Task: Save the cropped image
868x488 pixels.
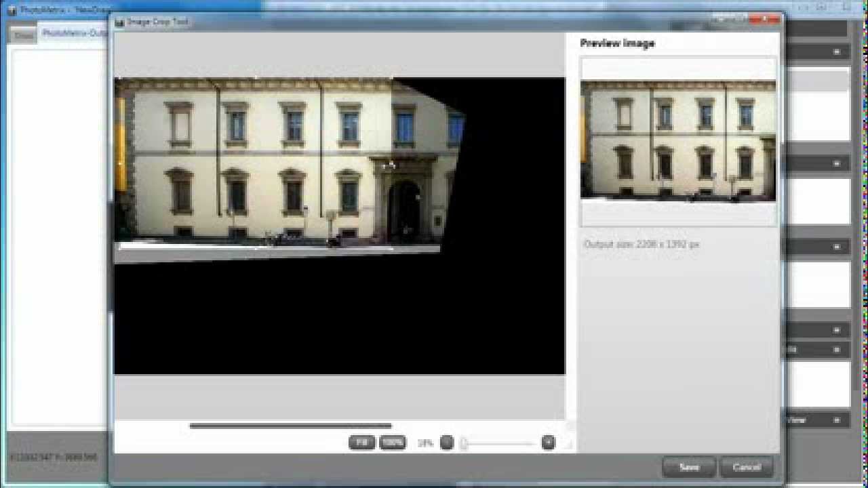Action: [x=688, y=467]
